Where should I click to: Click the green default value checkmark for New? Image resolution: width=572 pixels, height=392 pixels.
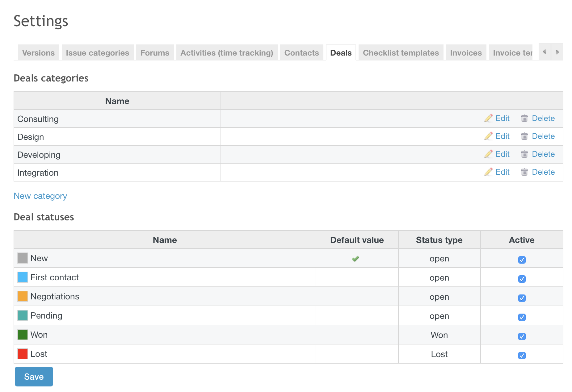coord(355,259)
